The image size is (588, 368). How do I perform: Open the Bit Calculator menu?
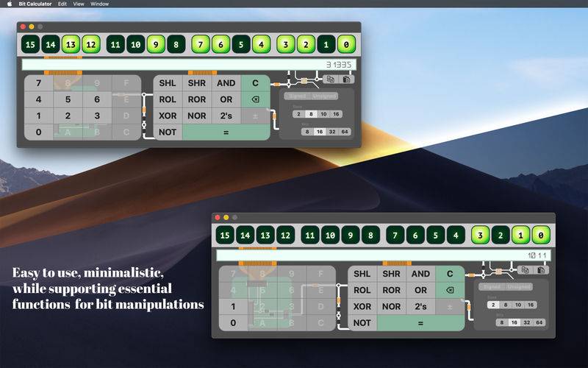35,4
